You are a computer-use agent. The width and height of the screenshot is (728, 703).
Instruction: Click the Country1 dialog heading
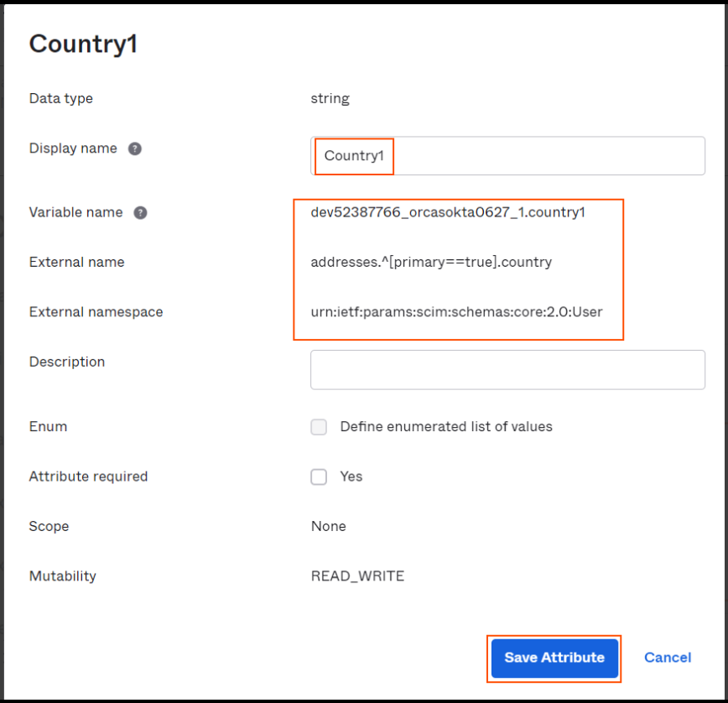point(83,44)
